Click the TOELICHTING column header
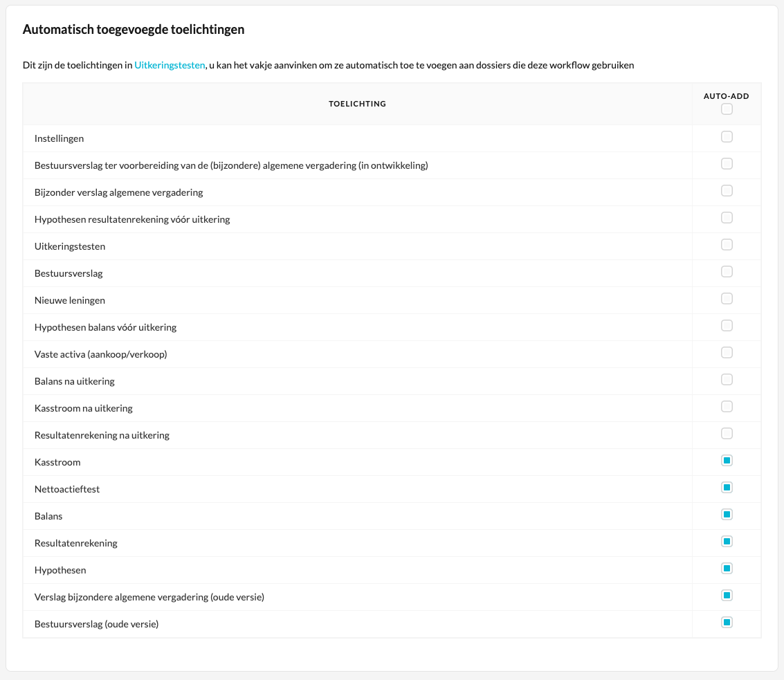 (357, 104)
